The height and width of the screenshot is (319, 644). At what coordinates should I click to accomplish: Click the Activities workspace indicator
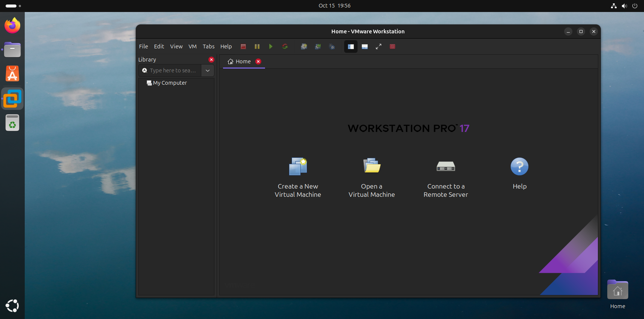[13, 6]
